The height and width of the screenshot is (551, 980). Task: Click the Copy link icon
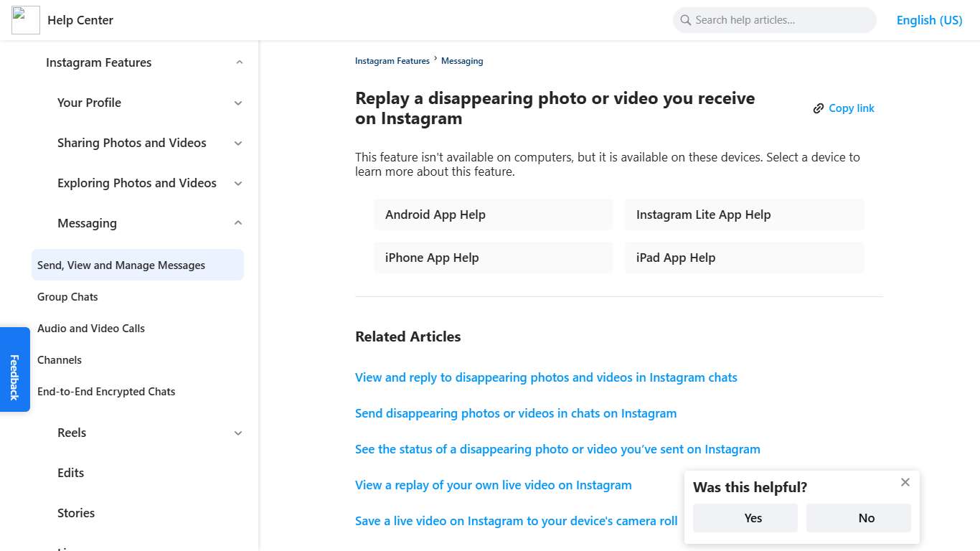819,108
